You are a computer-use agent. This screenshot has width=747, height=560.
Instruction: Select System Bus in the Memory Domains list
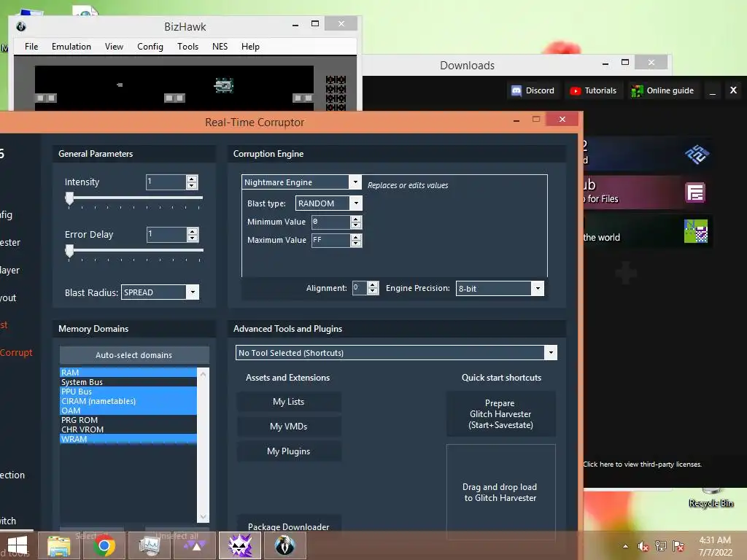[x=128, y=382]
